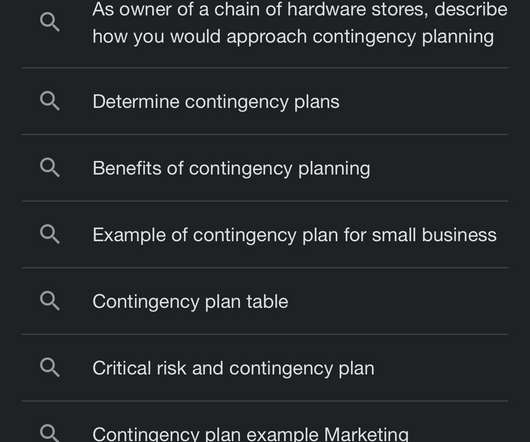Click the word 'table' in plan table suggestion

(267, 301)
